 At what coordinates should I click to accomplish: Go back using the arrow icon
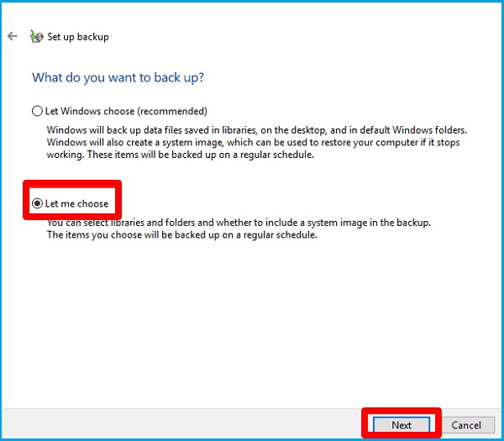pyautogui.click(x=13, y=36)
